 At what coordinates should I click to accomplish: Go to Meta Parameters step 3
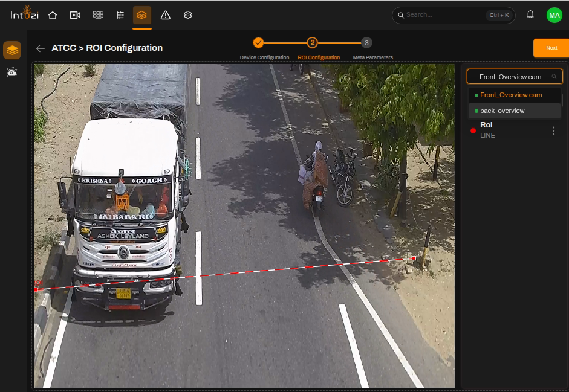click(366, 43)
